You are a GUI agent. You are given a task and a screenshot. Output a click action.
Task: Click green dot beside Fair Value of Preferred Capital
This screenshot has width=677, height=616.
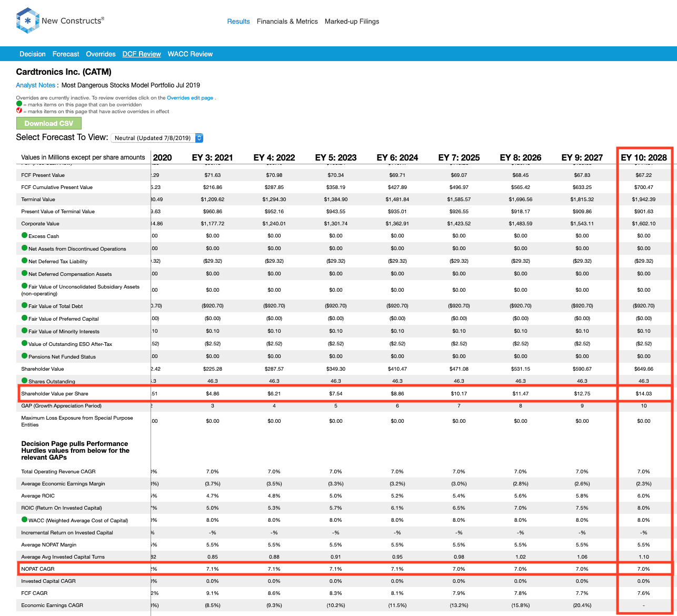pyautogui.click(x=24, y=318)
